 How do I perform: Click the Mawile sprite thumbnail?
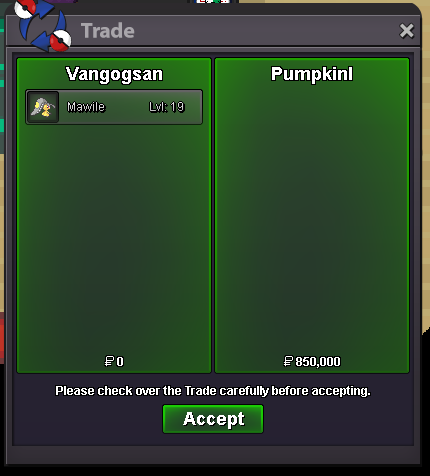[x=43, y=107]
